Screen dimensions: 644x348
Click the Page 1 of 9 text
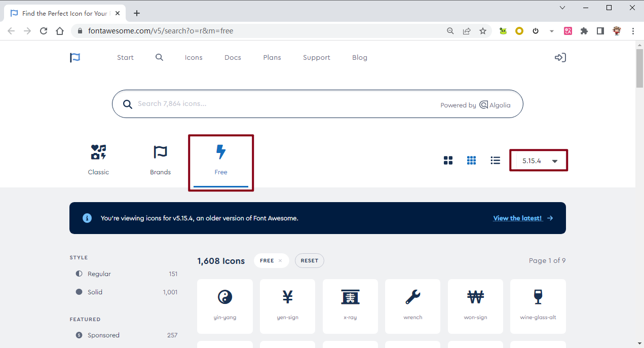(547, 260)
